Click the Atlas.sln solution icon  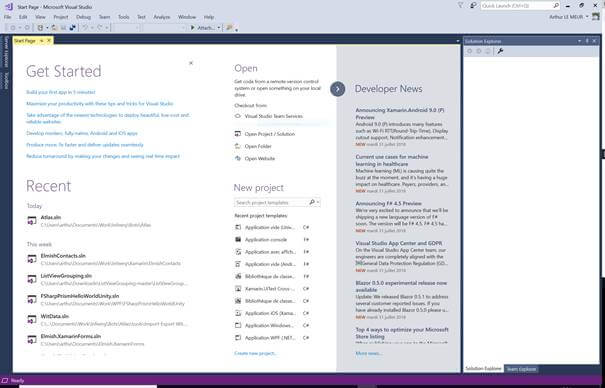(x=32, y=221)
